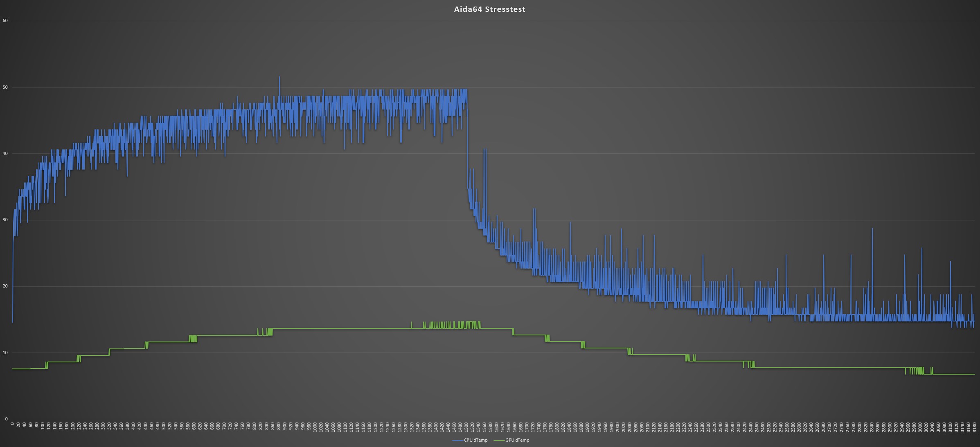
Task: Click the 30 label on the vertical axis
Action: (5, 220)
